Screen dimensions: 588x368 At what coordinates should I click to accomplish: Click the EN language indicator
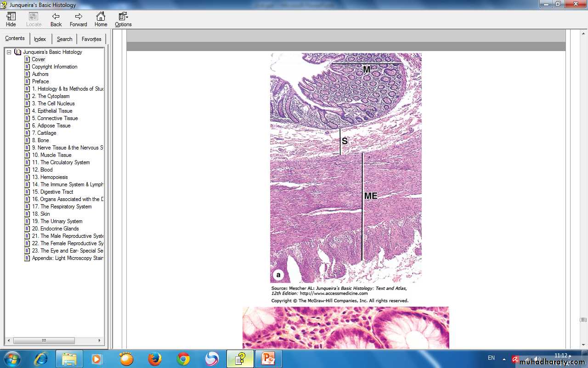coord(491,358)
